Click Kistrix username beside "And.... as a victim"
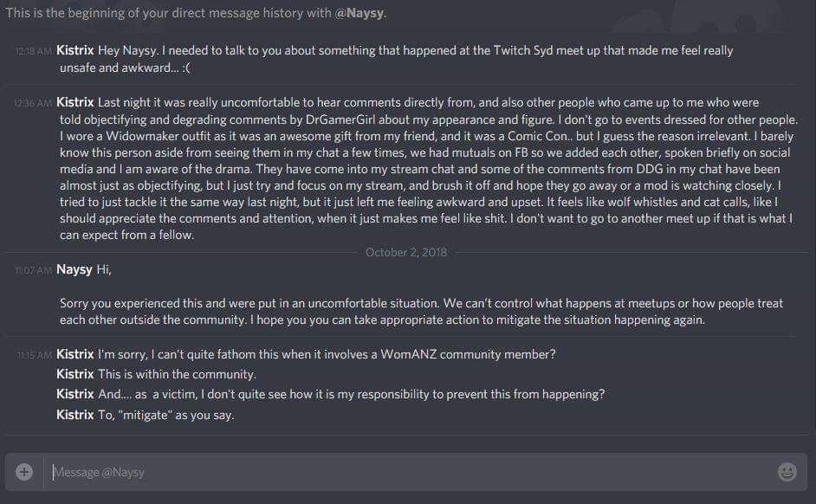 click(75, 394)
